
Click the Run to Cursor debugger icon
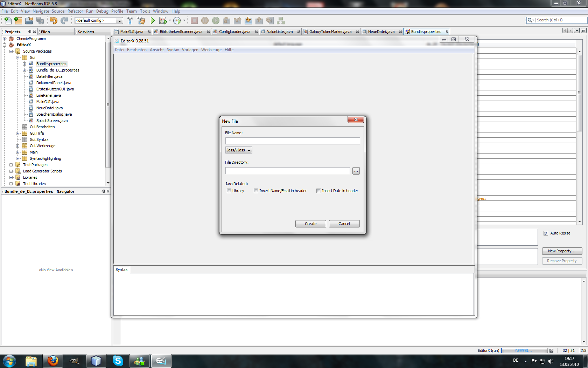(x=270, y=21)
